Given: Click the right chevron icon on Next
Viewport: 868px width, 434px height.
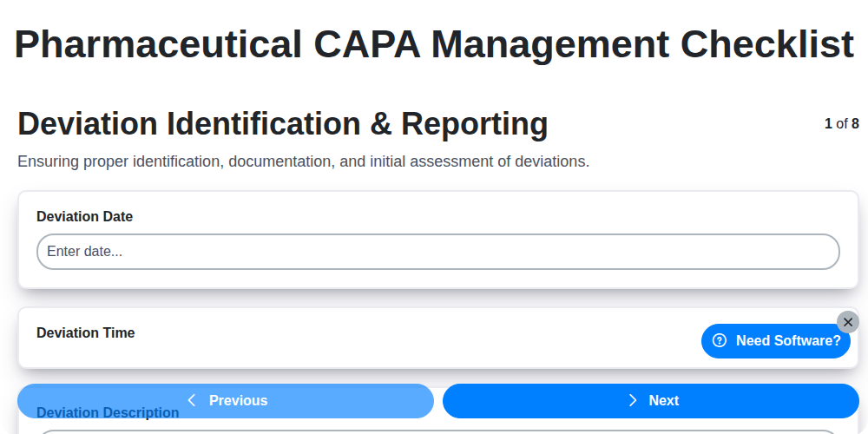Looking at the screenshot, I should point(633,400).
